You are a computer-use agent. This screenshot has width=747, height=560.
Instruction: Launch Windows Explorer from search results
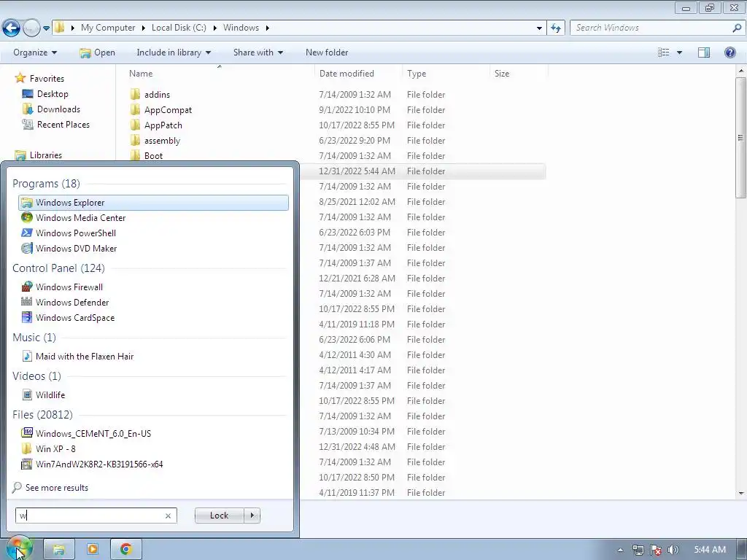click(153, 203)
